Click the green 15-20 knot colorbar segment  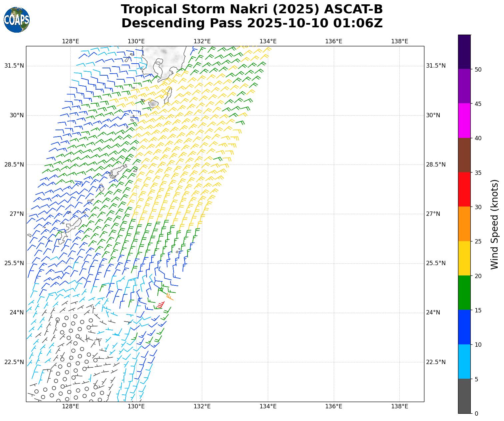click(x=464, y=292)
